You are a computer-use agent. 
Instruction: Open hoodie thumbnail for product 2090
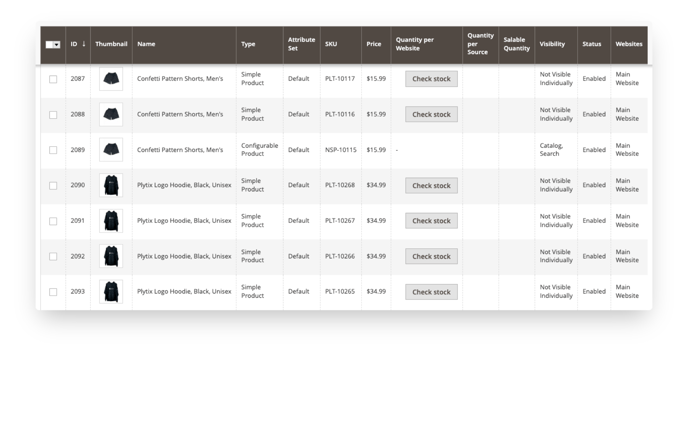pos(111,185)
